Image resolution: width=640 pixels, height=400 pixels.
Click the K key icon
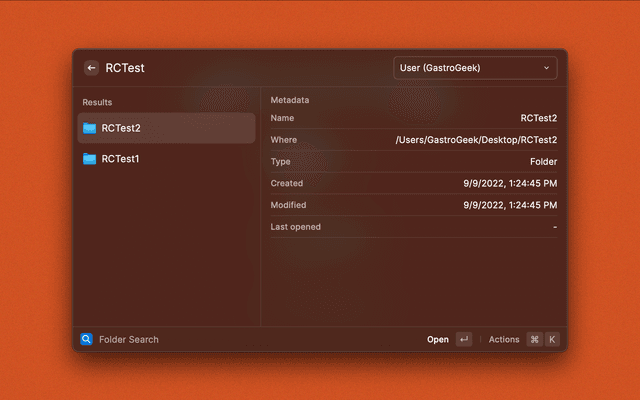pyautogui.click(x=552, y=340)
